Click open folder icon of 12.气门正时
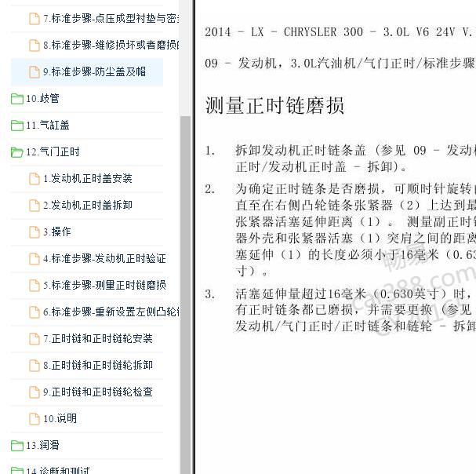 coord(17,152)
